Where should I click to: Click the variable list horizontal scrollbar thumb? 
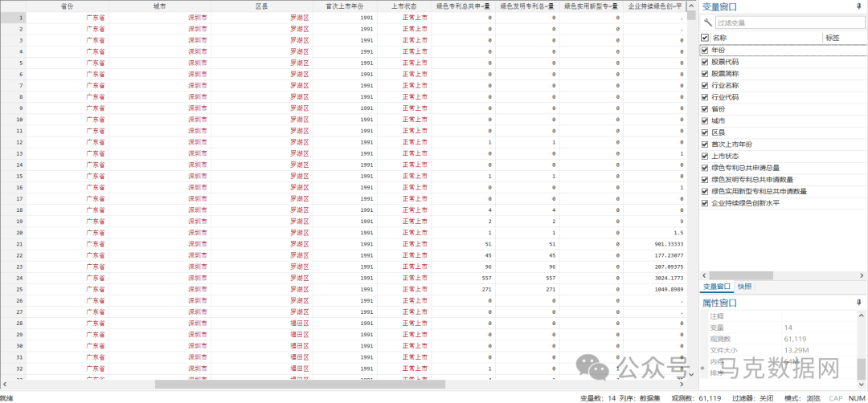point(741,275)
